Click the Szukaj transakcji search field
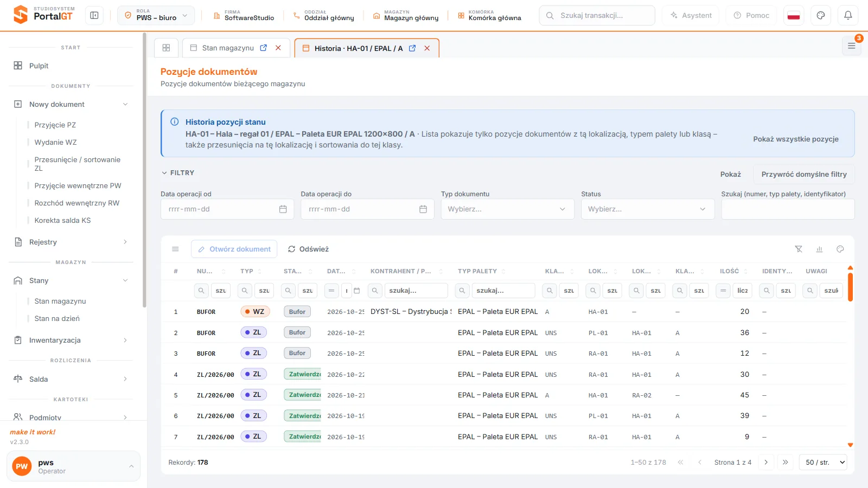 coord(597,16)
